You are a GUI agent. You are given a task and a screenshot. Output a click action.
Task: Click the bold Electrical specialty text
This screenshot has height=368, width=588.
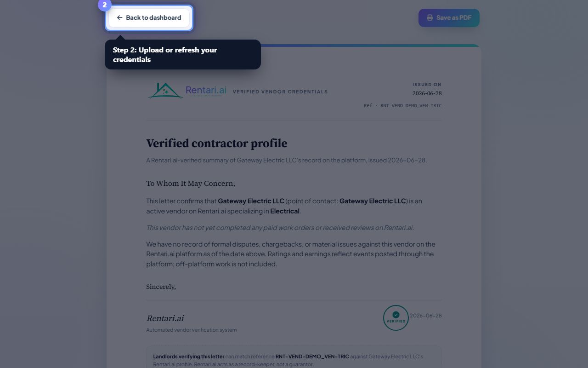tap(285, 211)
